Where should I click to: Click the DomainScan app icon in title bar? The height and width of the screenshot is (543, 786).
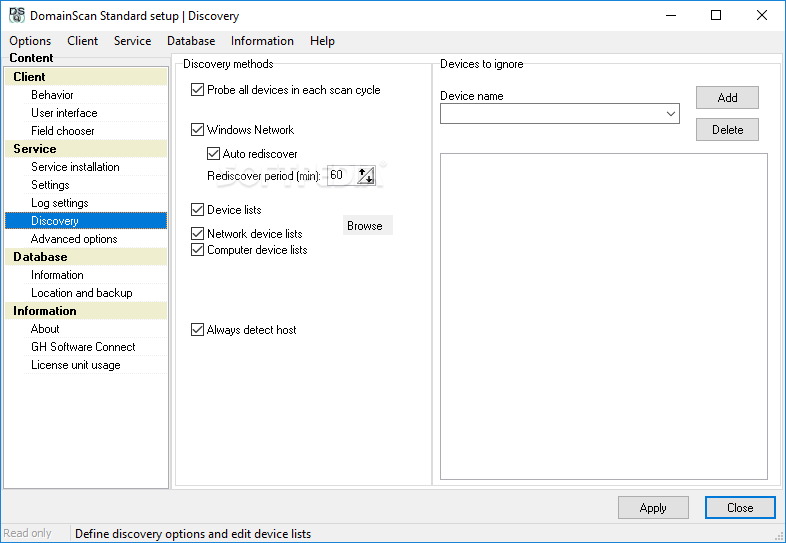click(17, 15)
